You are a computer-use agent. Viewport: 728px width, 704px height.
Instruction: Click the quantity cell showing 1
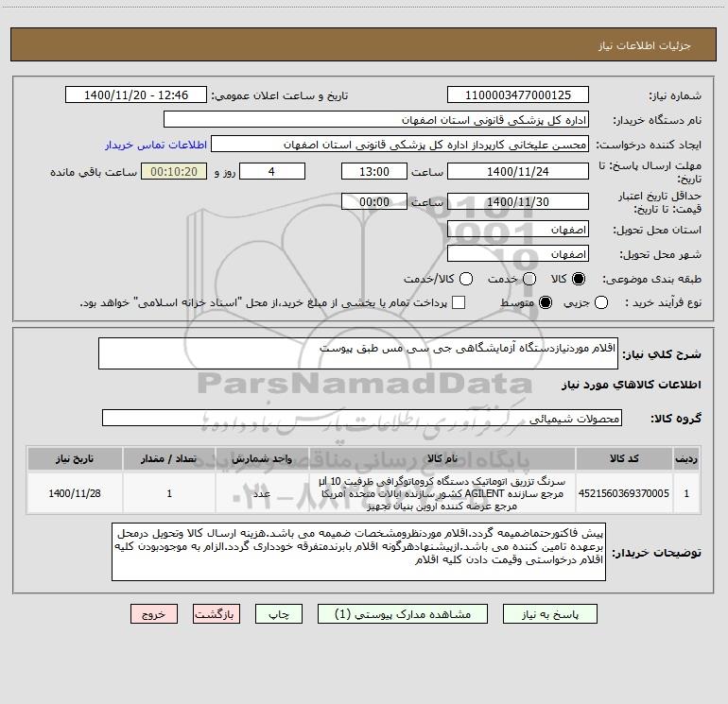tap(169, 493)
